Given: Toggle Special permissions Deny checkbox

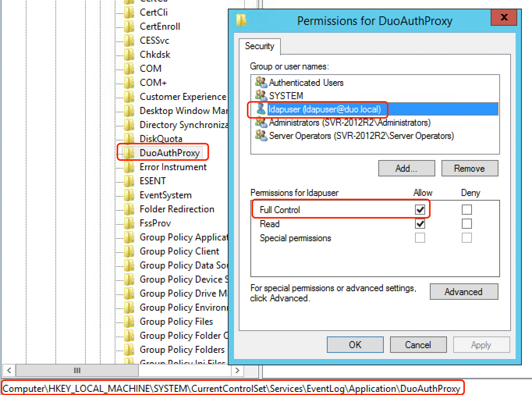Looking at the screenshot, I should point(467,238).
